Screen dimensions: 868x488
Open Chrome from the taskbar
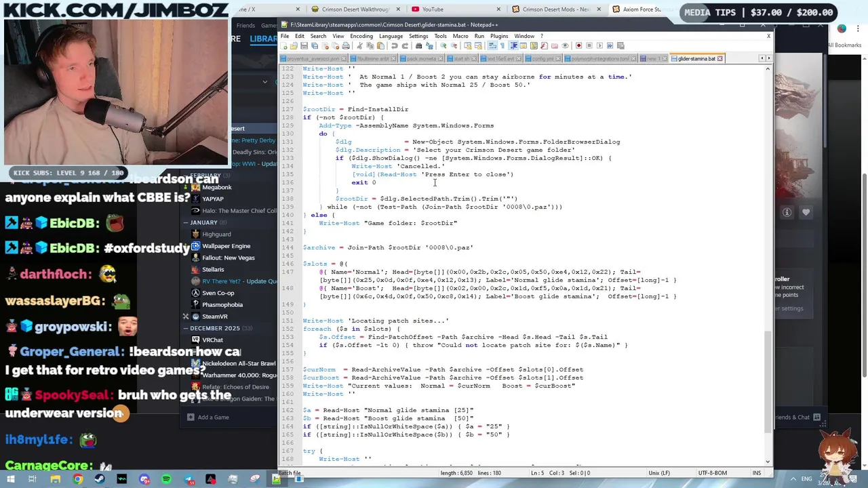[78, 480]
